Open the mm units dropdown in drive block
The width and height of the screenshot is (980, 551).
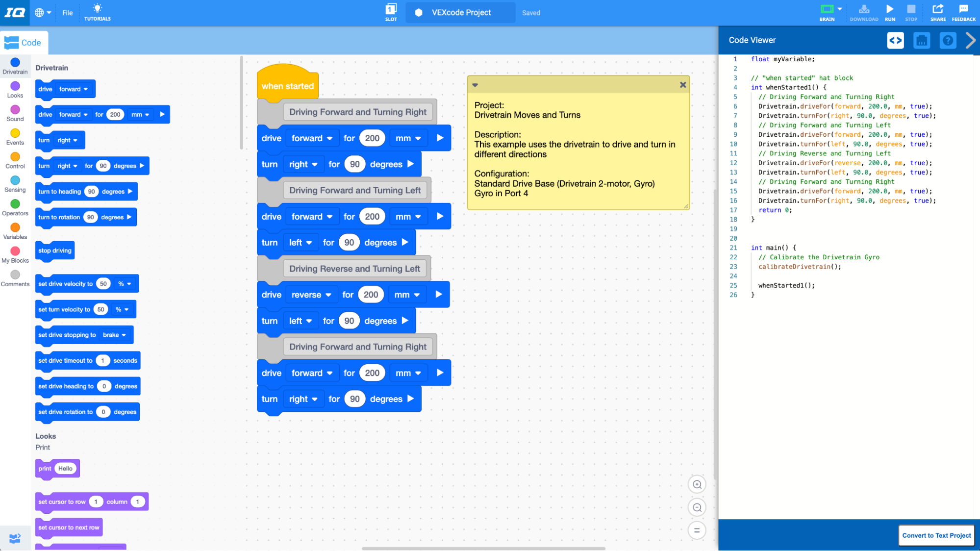point(408,138)
